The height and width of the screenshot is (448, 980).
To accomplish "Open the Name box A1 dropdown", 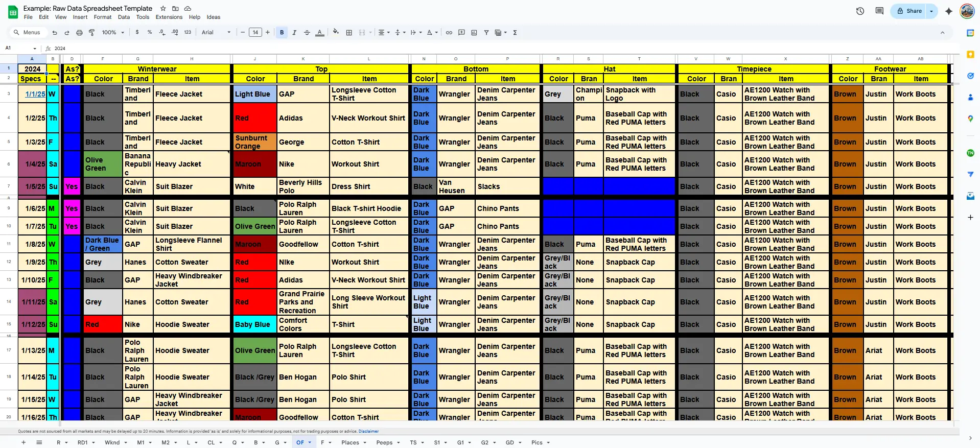I will pos(35,49).
